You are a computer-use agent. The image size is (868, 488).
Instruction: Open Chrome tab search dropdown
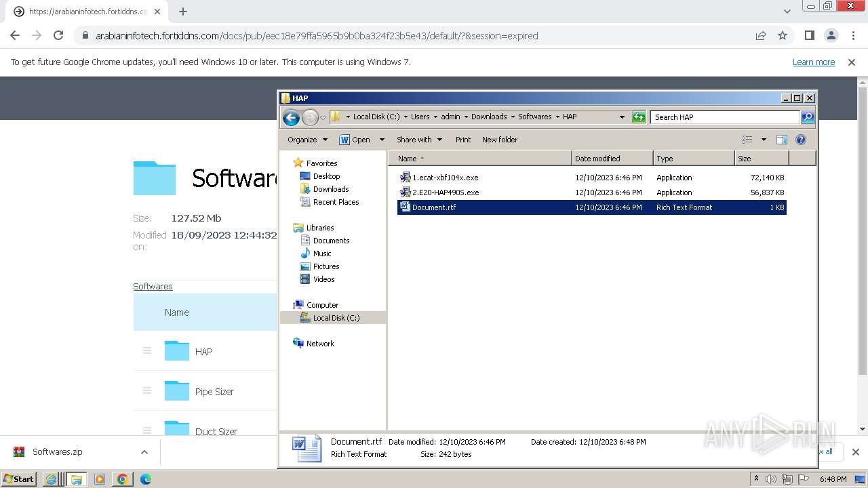coord(787,12)
